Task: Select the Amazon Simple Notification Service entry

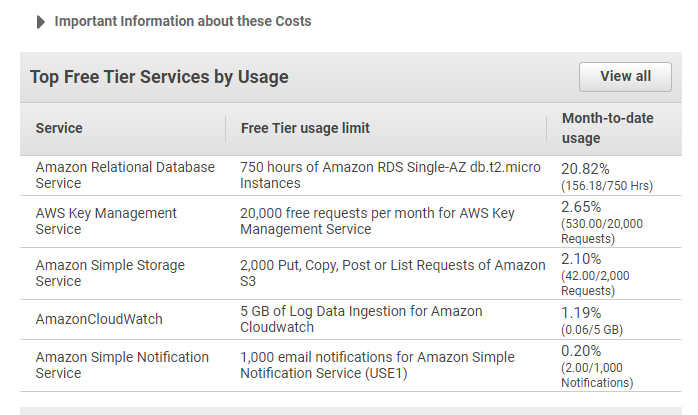Action: 122,365
